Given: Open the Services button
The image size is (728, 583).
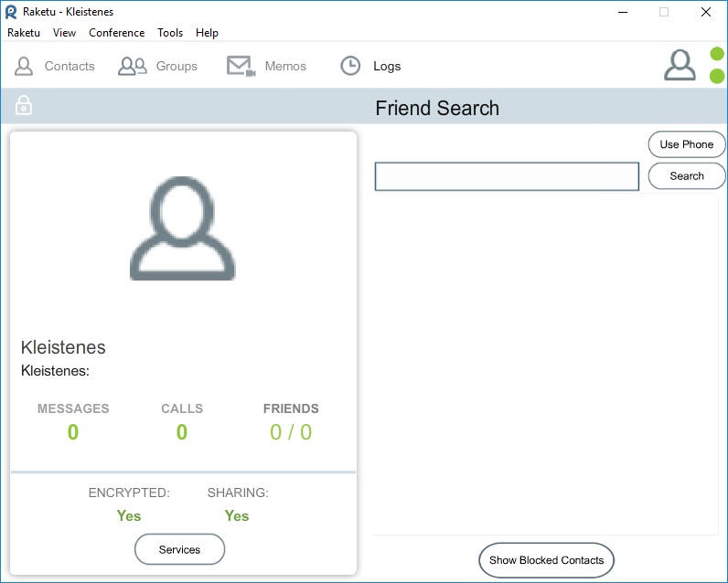Looking at the screenshot, I should [179, 549].
